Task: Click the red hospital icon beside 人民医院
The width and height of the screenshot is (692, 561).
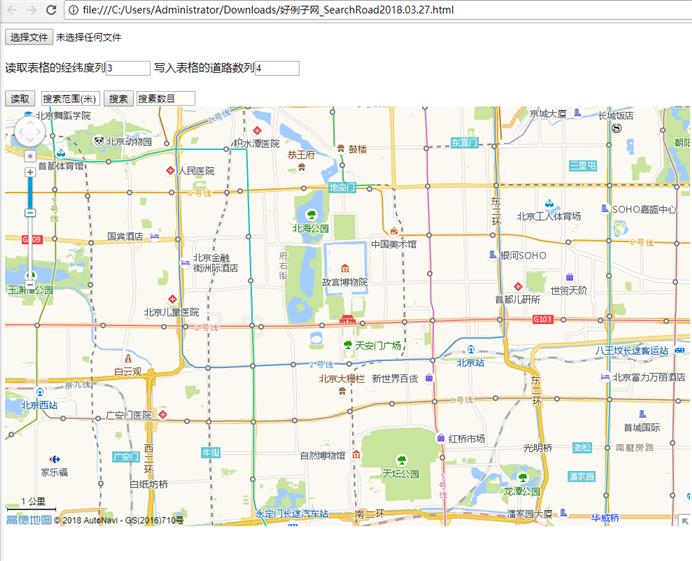Action: 170,170
